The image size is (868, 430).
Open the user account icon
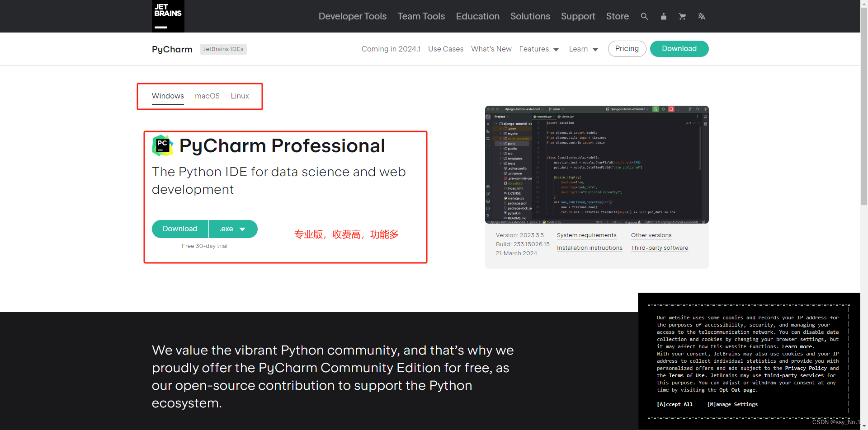tap(663, 16)
